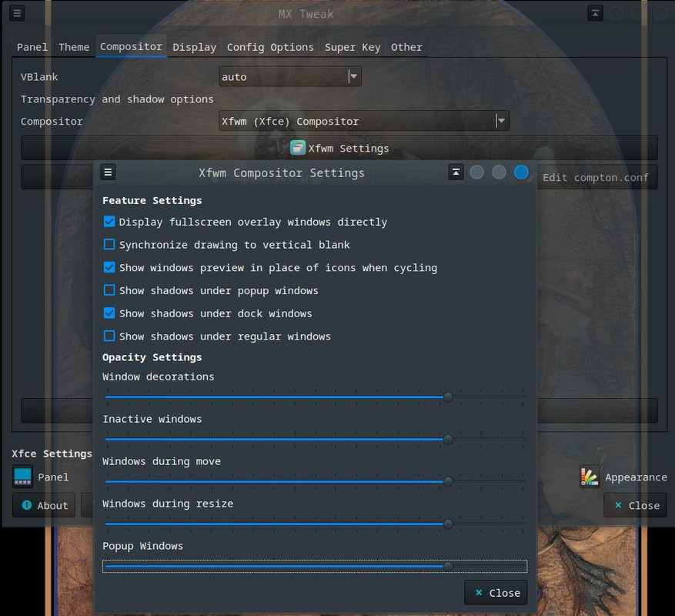This screenshot has width=675, height=616.
Task: Click shade icon in Xfwm Compositor Settings titlebar
Action: [x=456, y=172]
